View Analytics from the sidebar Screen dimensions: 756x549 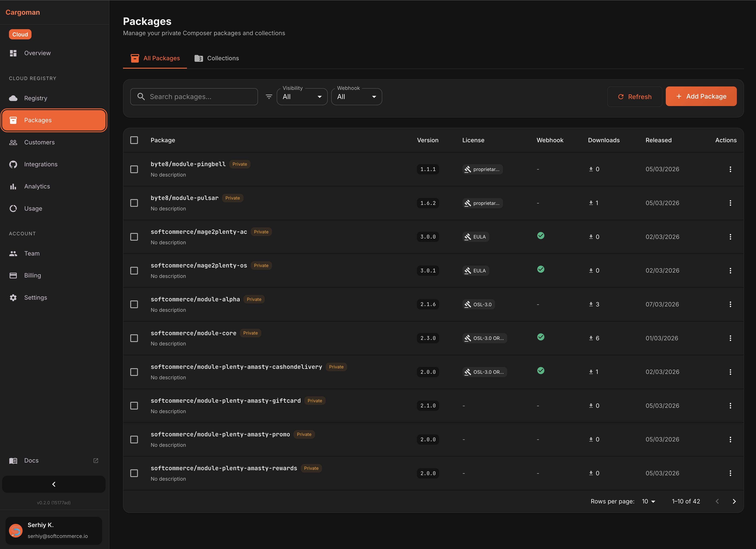click(x=13, y=186)
